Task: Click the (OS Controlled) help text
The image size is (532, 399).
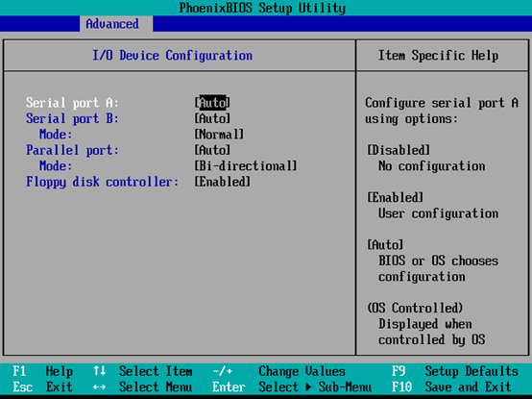Action: [415, 308]
